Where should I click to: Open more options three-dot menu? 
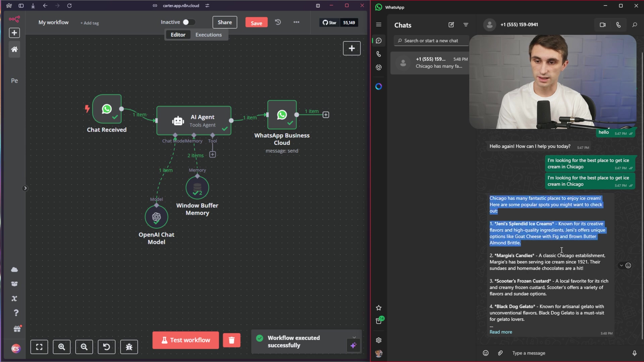coord(296,22)
